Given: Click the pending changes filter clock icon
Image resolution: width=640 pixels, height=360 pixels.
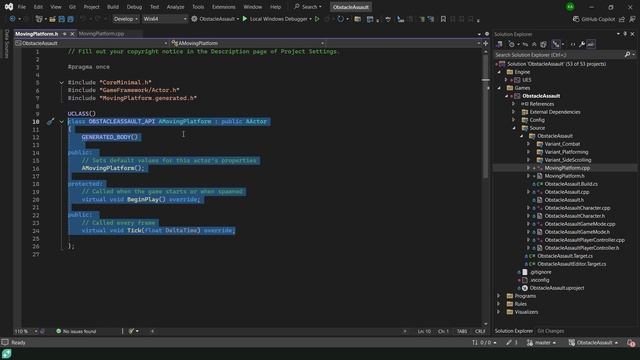Looking at the screenshot, I should click(511, 44).
